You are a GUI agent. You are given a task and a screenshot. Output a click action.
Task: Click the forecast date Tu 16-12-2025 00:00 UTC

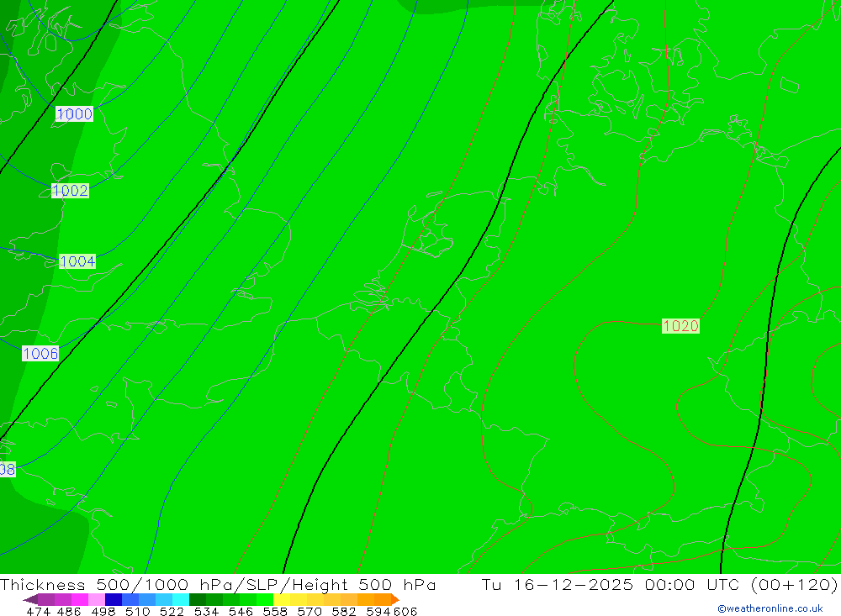pyautogui.click(x=611, y=584)
